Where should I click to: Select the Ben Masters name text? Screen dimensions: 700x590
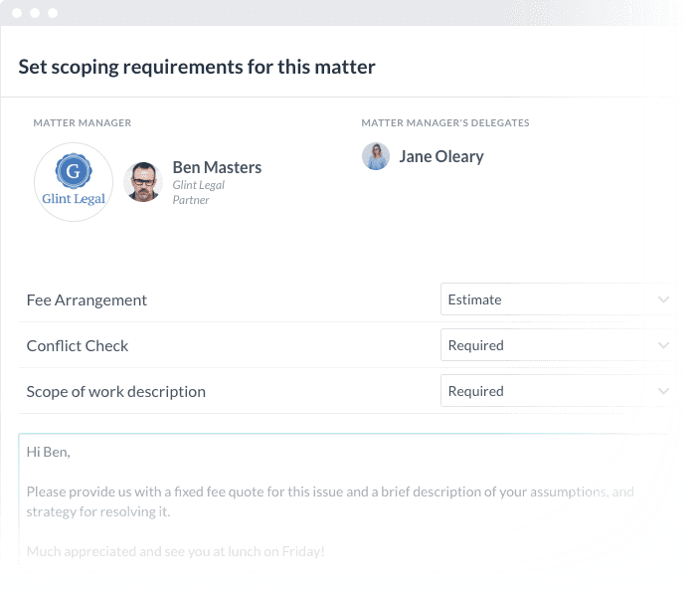[x=217, y=167]
